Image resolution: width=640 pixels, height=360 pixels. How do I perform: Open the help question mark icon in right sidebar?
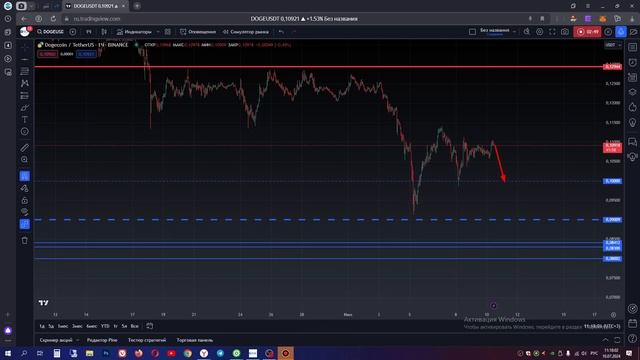633,338
